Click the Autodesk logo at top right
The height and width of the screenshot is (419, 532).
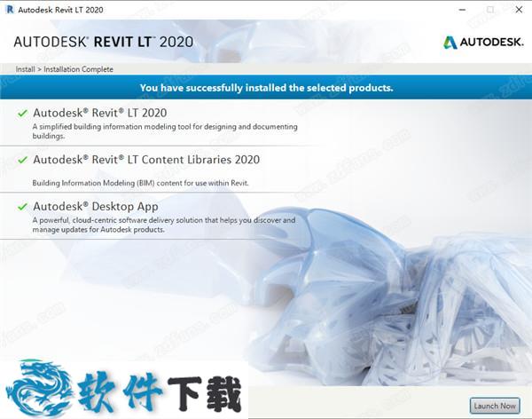coord(483,43)
